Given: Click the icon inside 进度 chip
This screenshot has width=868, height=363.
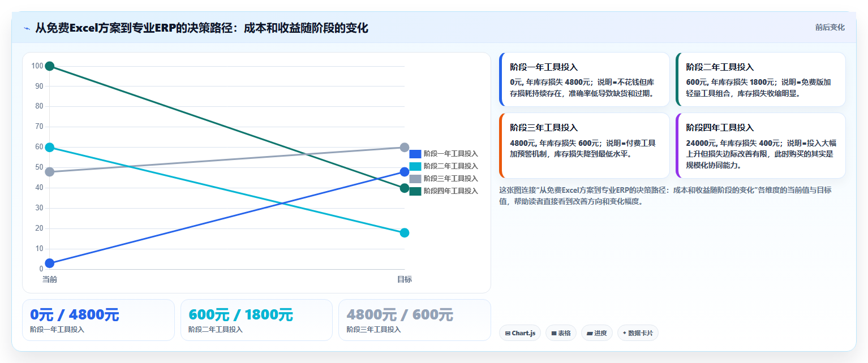Looking at the screenshot, I should coord(590,334).
